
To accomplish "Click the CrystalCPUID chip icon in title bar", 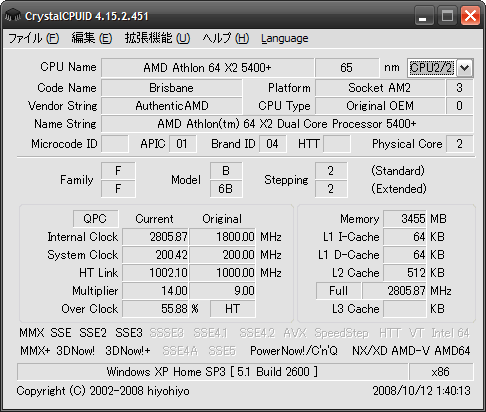I will (13, 15).
